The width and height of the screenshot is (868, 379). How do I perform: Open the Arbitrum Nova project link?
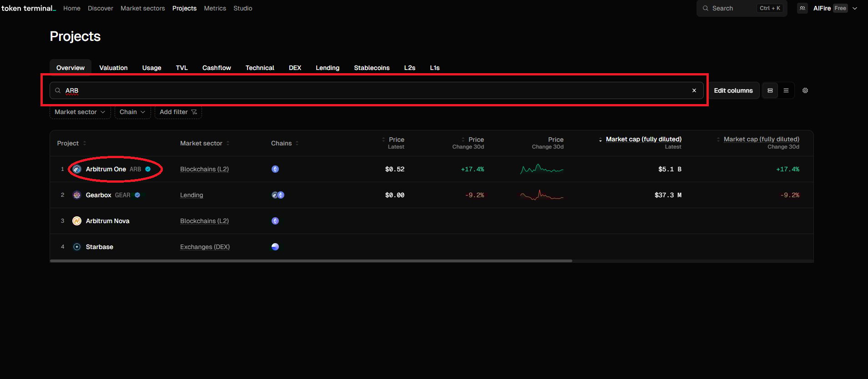coord(108,221)
